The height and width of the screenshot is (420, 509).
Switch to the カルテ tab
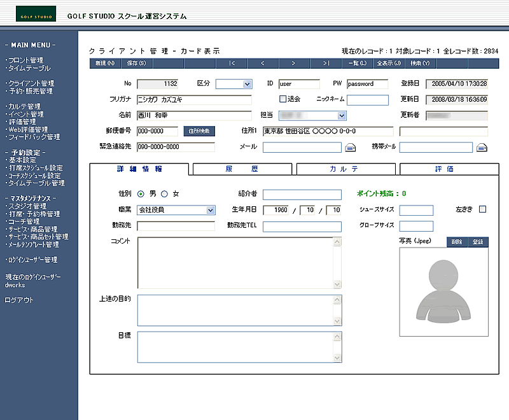coord(345,169)
